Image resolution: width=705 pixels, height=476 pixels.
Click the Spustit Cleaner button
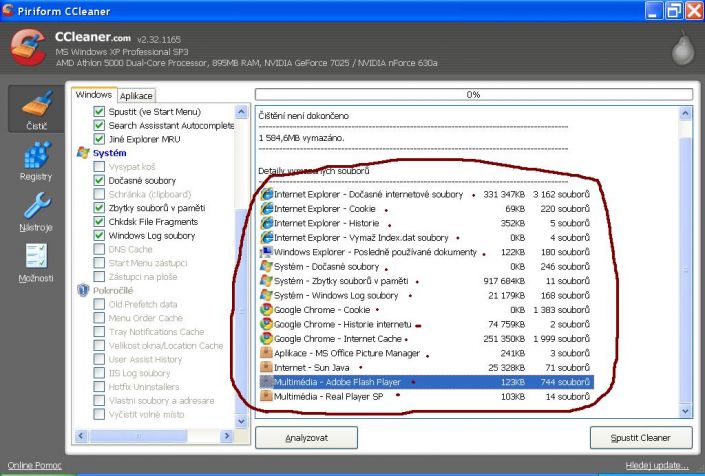(x=641, y=438)
